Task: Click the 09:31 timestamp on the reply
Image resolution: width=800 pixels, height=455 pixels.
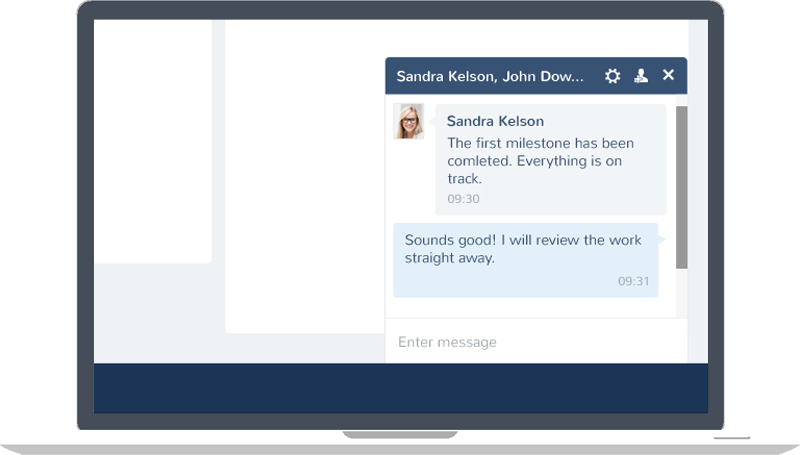Action: [x=633, y=281]
